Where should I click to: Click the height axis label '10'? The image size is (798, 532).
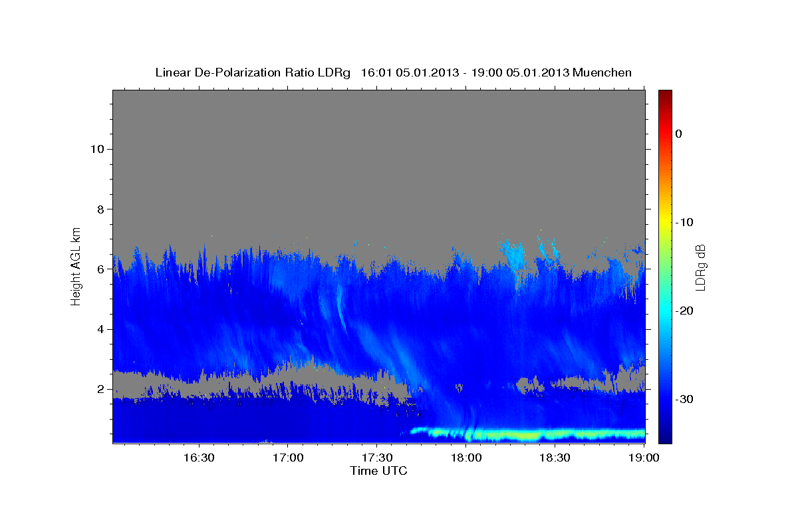coord(96,149)
